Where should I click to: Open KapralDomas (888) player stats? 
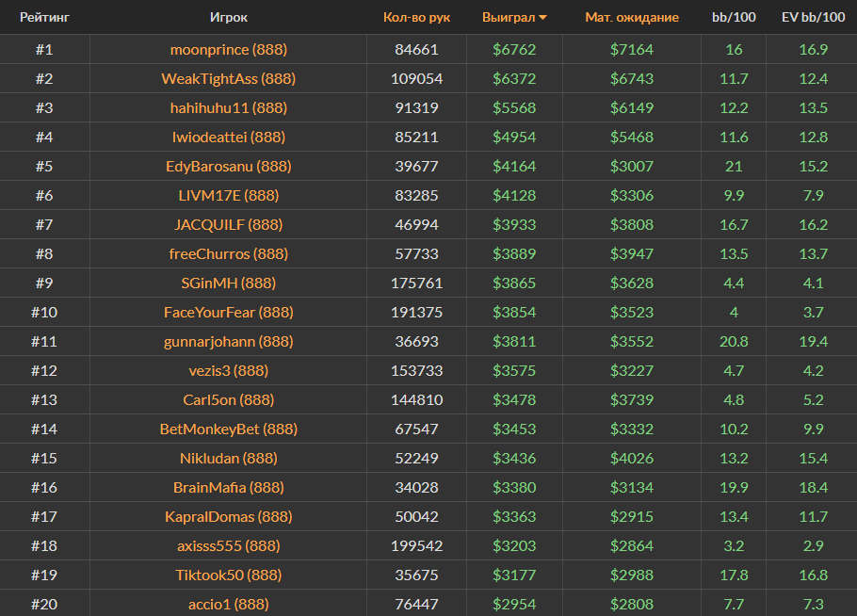pyautogui.click(x=229, y=516)
